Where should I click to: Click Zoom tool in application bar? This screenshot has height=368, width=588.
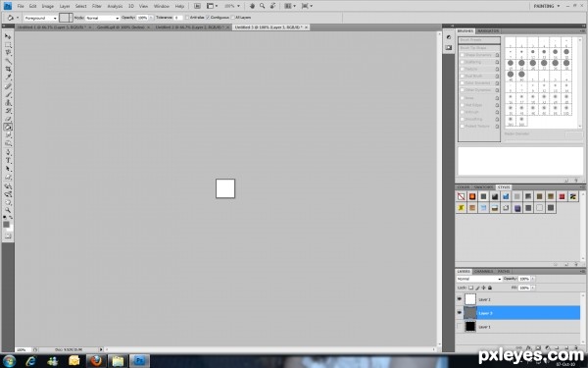(x=262, y=6)
